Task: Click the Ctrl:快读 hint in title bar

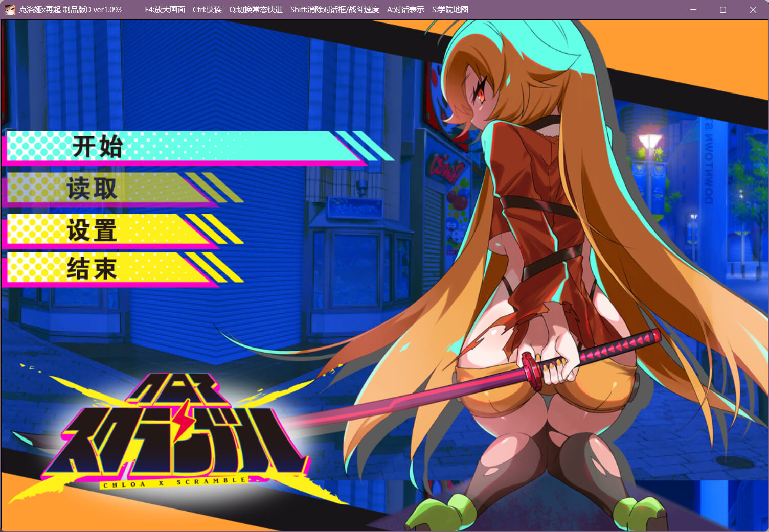Action: click(x=207, y=10)
